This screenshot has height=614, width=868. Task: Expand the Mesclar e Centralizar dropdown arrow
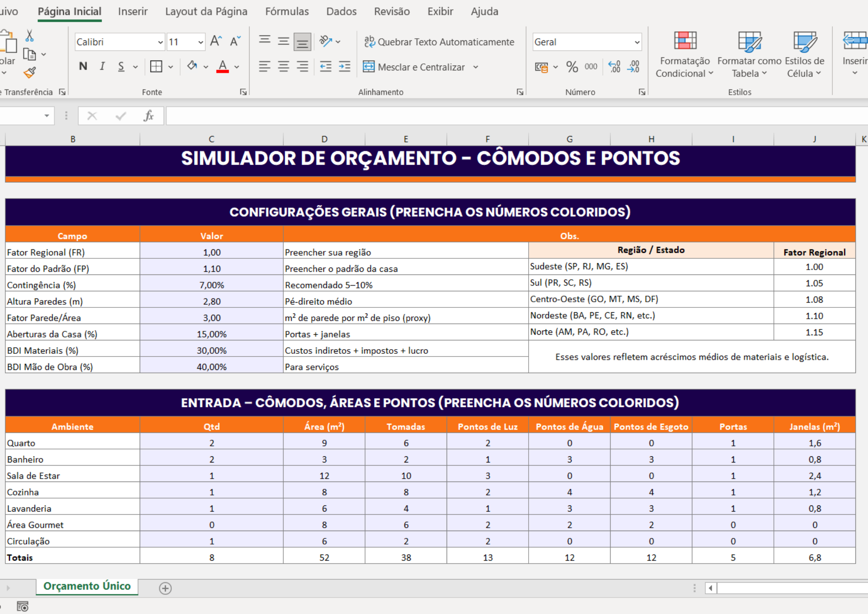[476, 67]
